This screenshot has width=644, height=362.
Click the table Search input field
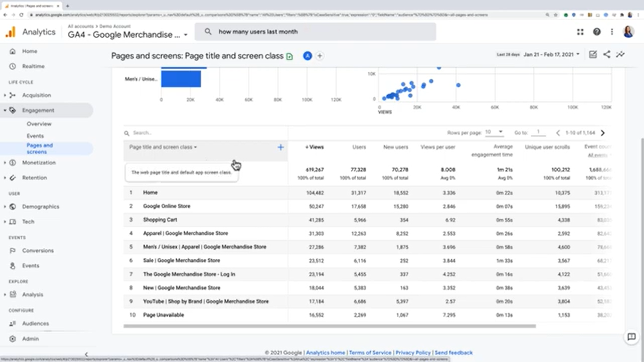click(x=206, y=133)
